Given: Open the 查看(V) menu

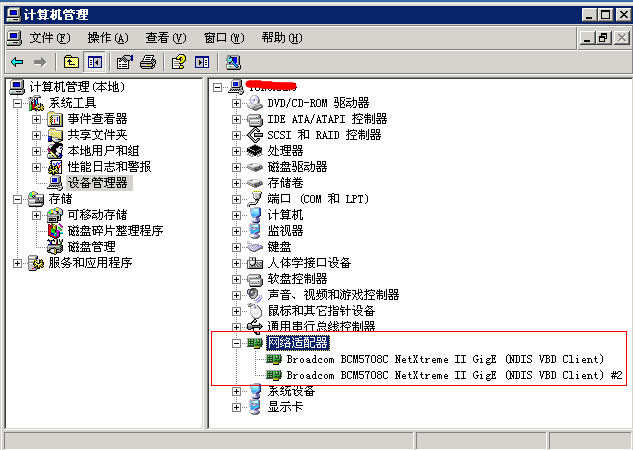Looking at the screenshot, I should [x=165, y=38].
